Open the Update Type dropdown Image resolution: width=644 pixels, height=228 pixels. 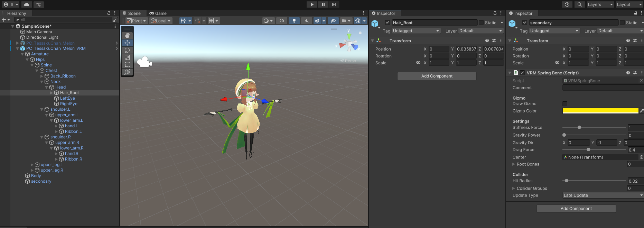click(x=603, y=195)
